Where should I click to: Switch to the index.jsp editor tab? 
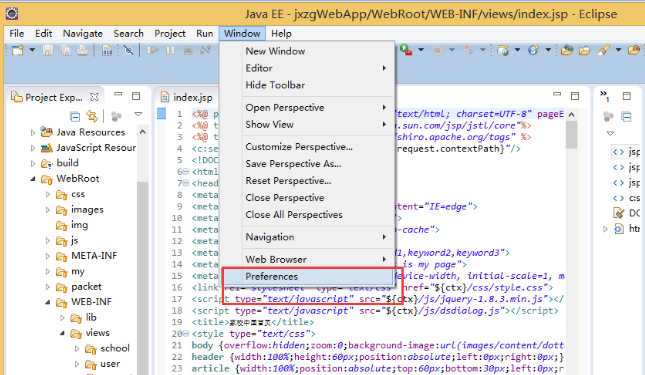point(187,97)
